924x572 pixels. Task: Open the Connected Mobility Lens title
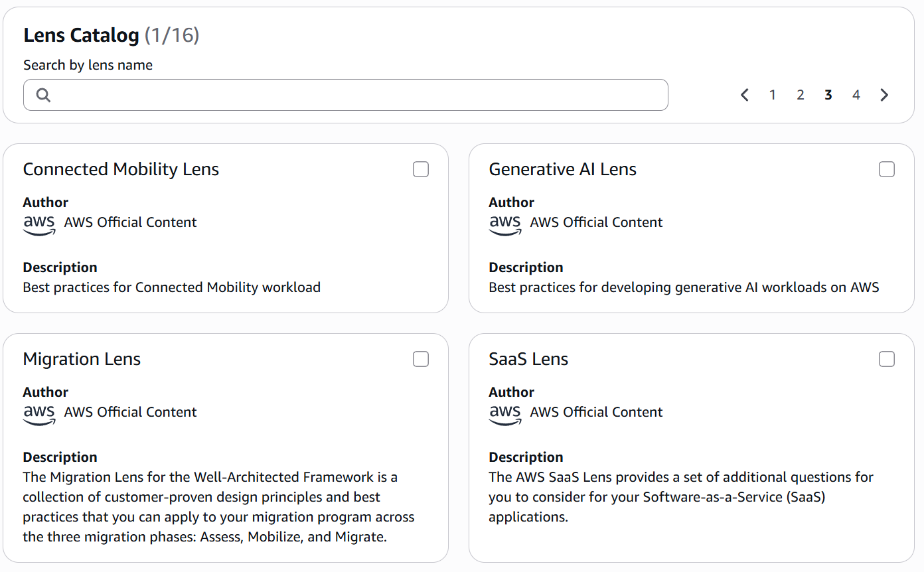coord(121,169)
